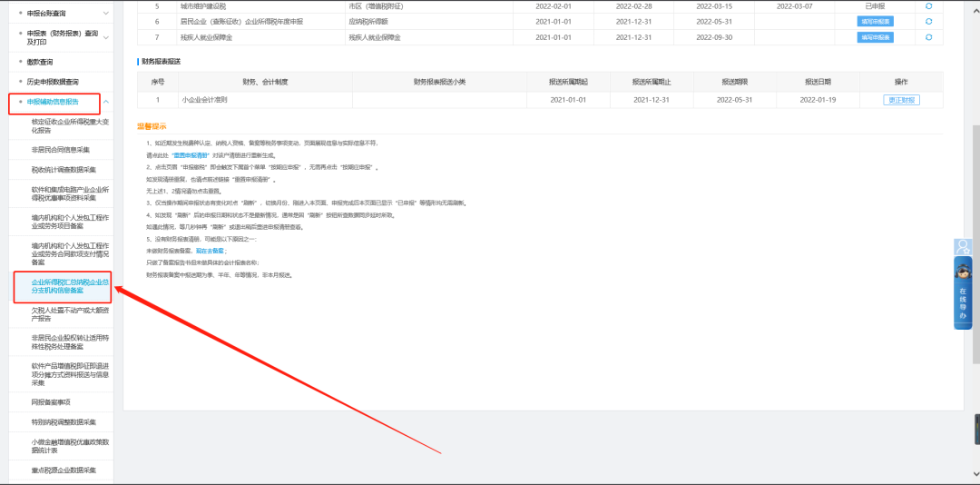
Task: Open the 在线导办 online guide widget
Action: (x=963, y=292)
